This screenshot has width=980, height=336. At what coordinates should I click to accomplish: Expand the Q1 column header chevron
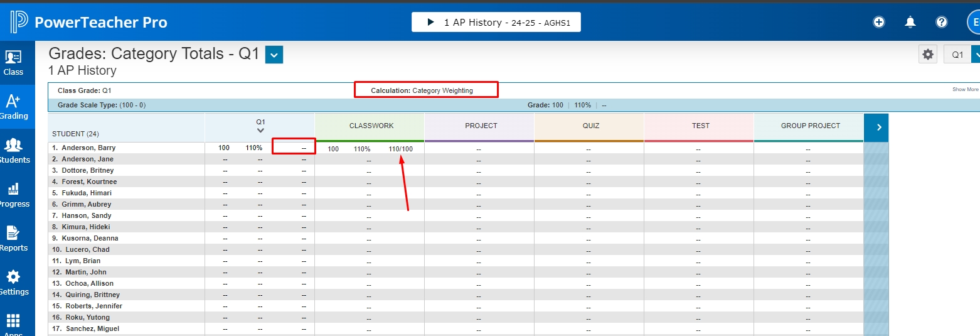[x=260, y=131]
